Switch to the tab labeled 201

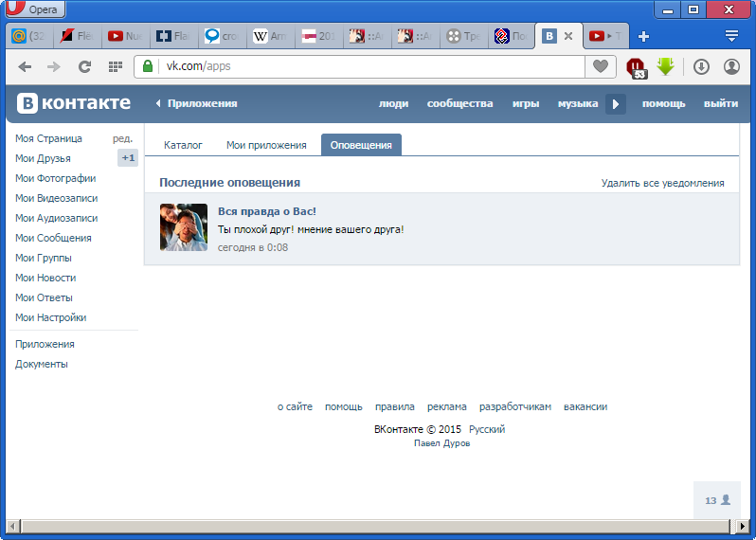point(319,36)
